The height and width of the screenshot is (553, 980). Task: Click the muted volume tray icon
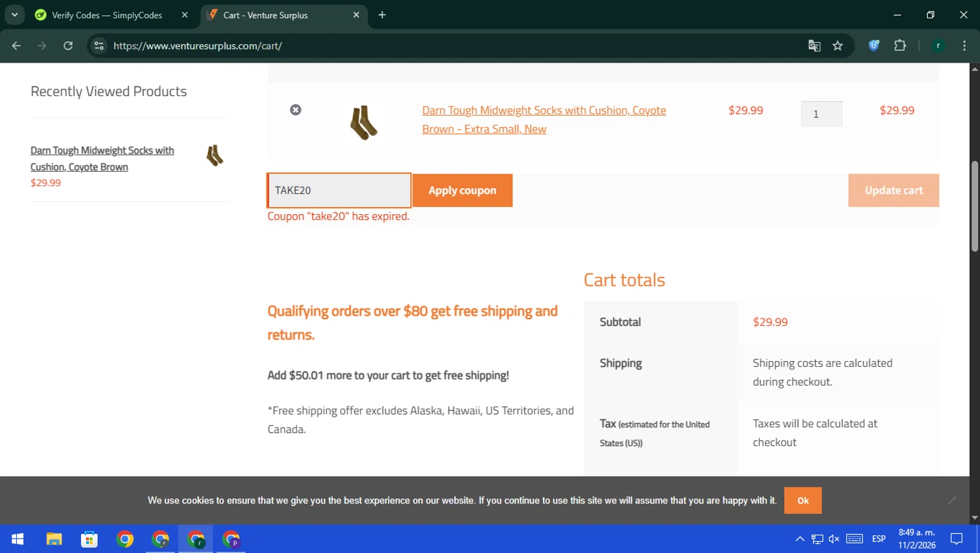(834, 539)
